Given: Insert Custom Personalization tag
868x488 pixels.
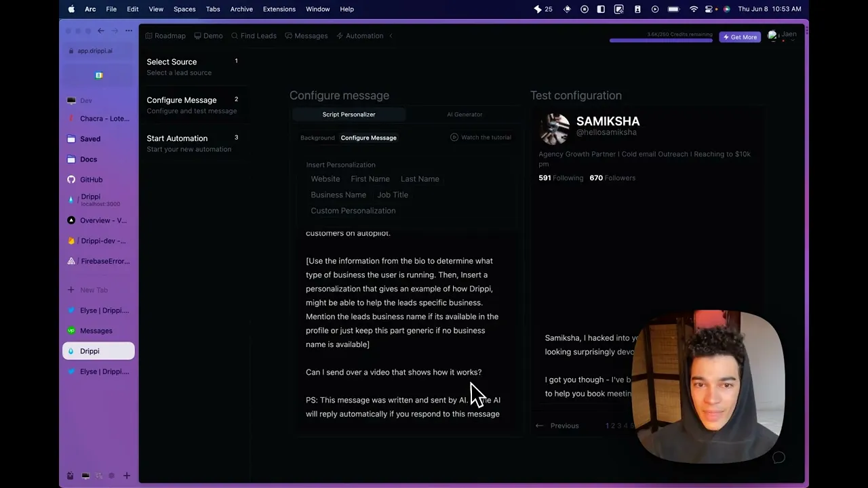Looking at the screenshot, I should pyautogui.click(x=353, y=211).
